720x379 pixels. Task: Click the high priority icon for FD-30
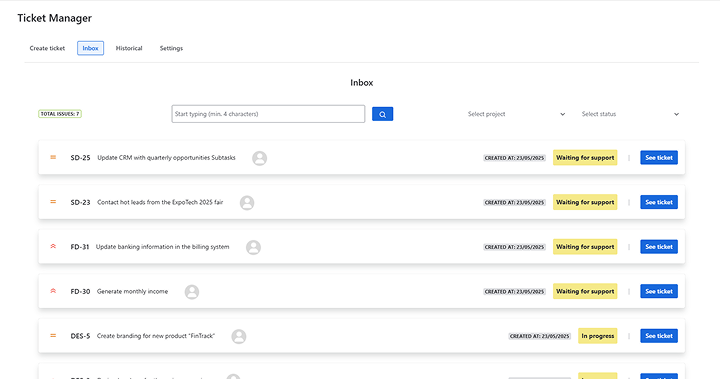click(53, 291)
